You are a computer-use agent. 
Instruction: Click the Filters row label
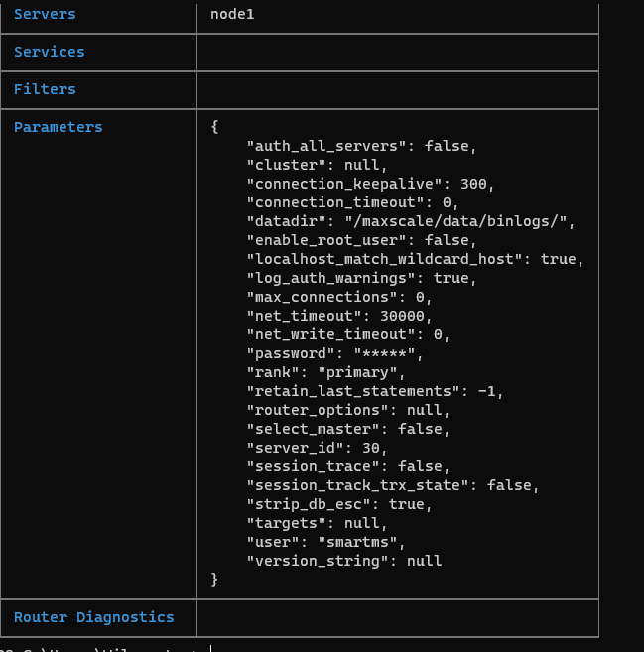click(x=45, y=89)
